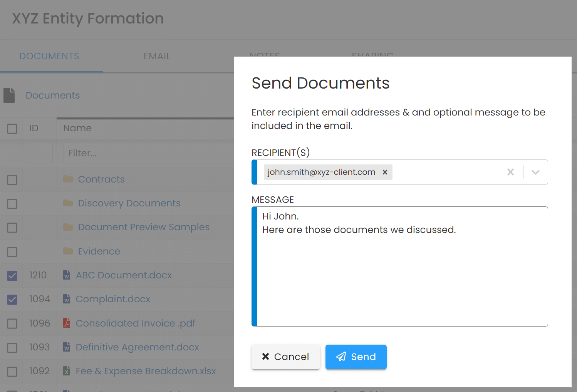The width and height of the screenshot is (577, 392).
Task: Click the ID value 1096
Action: [40, 323]
